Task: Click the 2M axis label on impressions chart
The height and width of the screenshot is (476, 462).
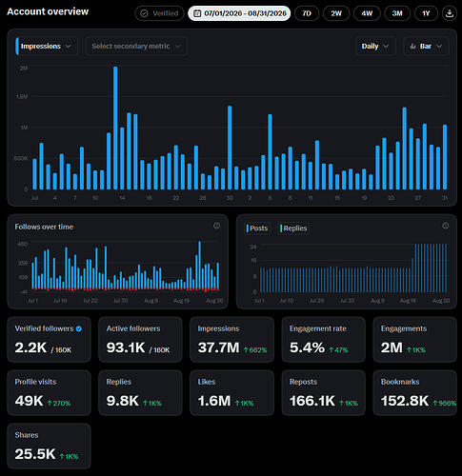Action: click(24, 68)
